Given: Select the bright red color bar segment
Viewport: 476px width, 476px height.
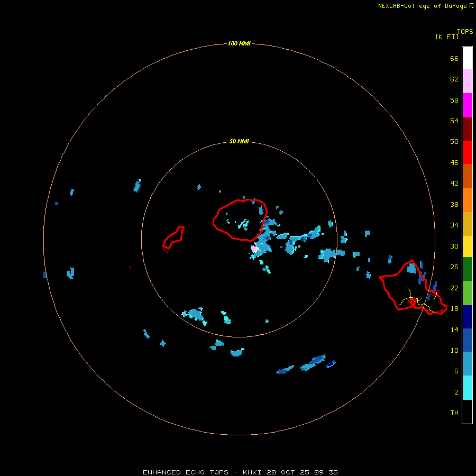Looking at the screenshot, I should tap(467, 152).
